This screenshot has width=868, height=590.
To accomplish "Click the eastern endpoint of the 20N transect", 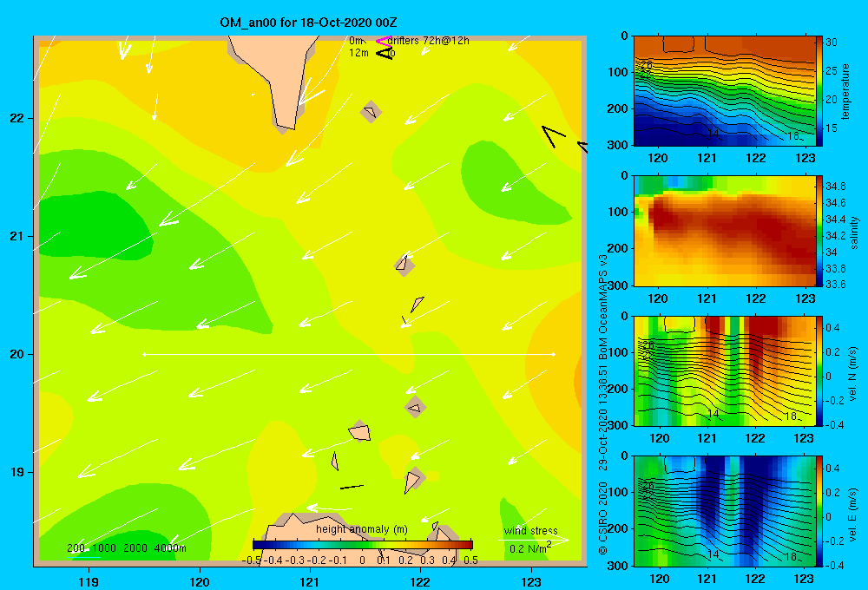I will click(553, 354).
